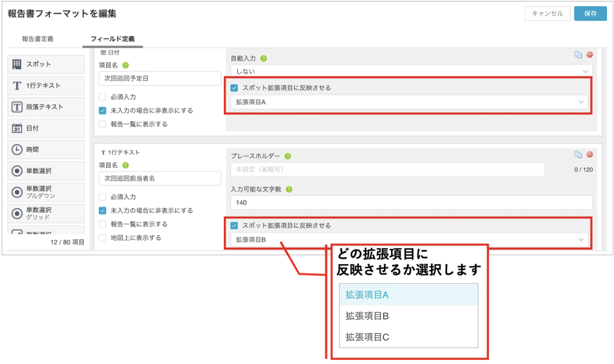Choose 拡張項目C in the options list
Image resolution: width=614 pixels, height=364 pixels.
click(x=409, y=337)
